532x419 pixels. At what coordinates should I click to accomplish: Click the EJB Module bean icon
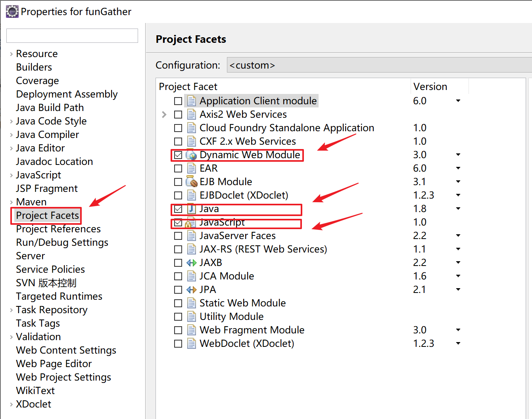[x=192, y=182]
